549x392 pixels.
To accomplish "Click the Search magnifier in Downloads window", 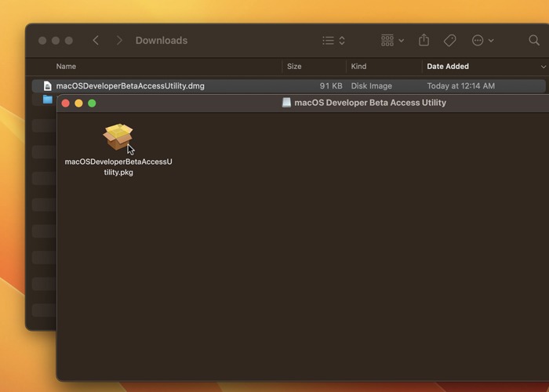I will point(534,40).
